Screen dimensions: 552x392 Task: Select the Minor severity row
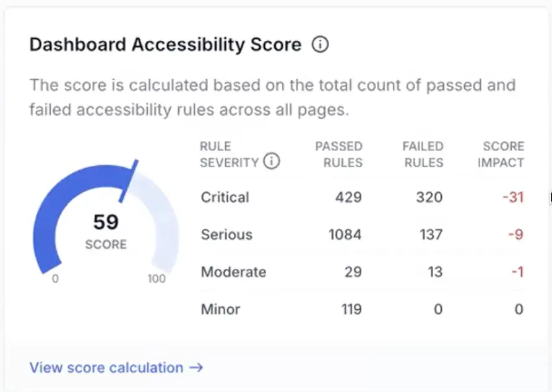click(220, 309)
